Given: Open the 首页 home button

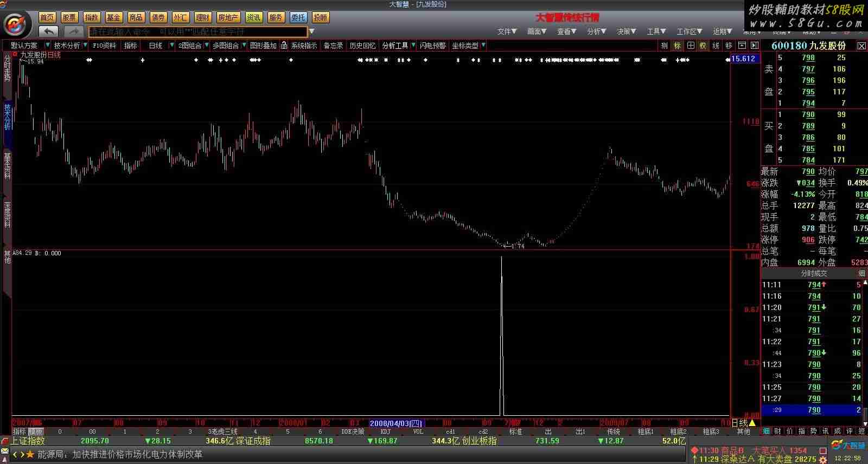Looking at the screenshot, I should click(47, 17).
